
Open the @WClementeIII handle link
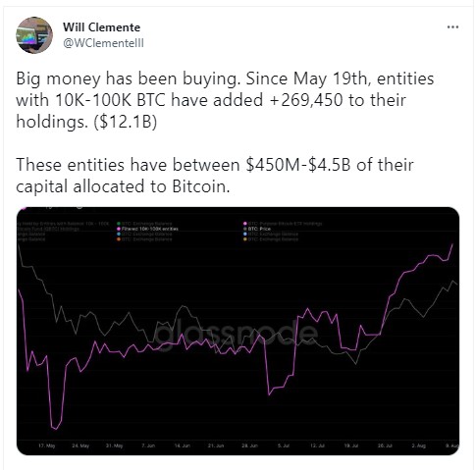[103, 43]
